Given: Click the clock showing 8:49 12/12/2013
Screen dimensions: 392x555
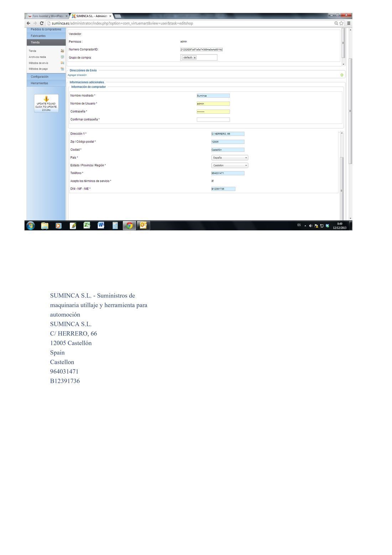Looking at the screenshot, I should [x=340, y=226].
